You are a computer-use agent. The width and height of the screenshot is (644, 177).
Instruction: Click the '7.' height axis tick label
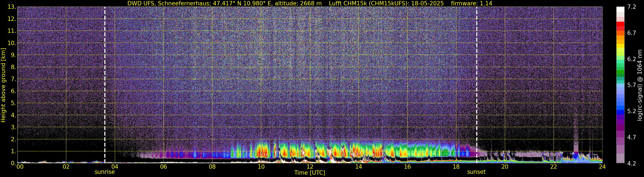click(13, 79)
